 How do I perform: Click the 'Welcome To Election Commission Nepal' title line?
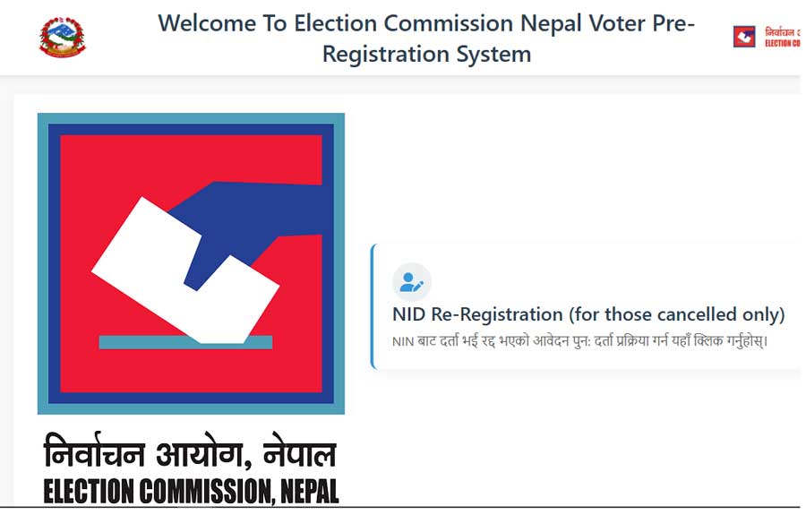tap(426, 24)
